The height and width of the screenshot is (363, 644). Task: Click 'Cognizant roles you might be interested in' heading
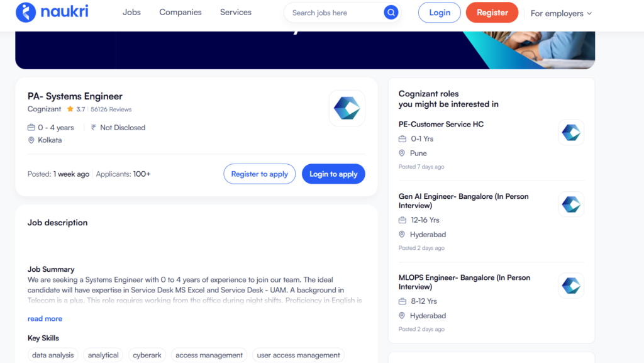448,99
